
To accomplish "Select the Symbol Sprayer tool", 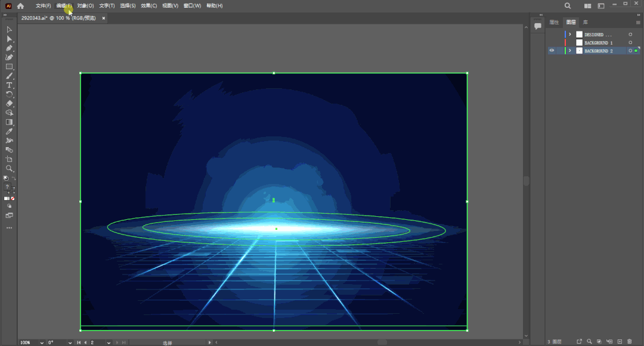I will [9, 141].
